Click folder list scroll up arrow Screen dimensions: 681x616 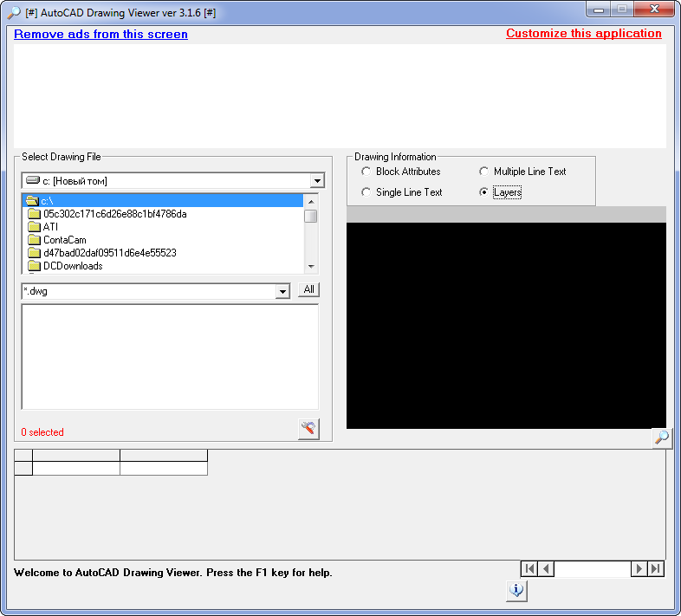(311, 202)
